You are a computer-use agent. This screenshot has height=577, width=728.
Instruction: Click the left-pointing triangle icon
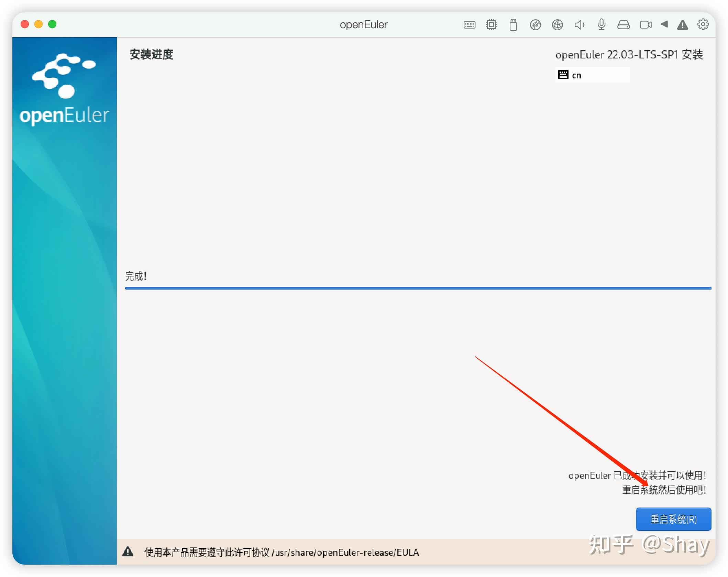[664, 24]
